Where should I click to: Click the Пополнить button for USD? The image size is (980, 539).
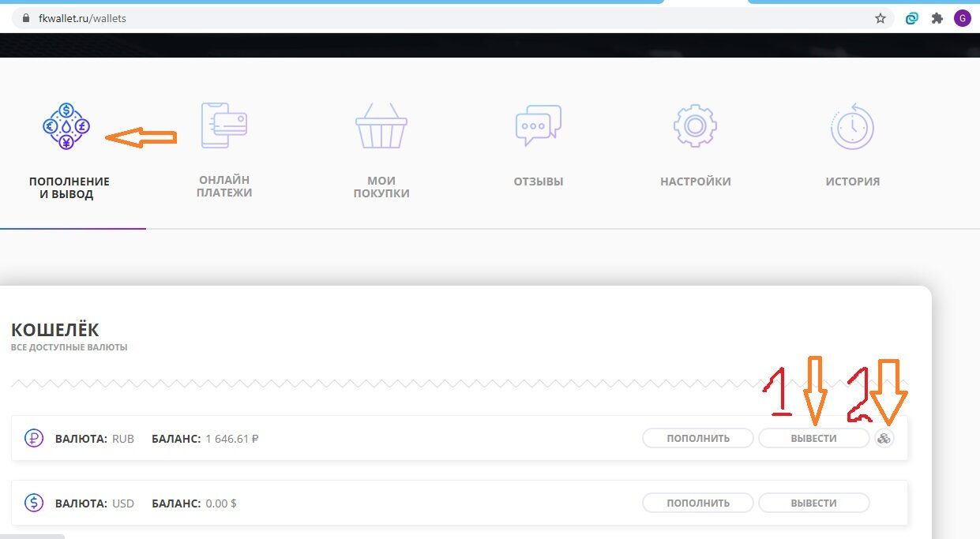[x=698, y=503]
